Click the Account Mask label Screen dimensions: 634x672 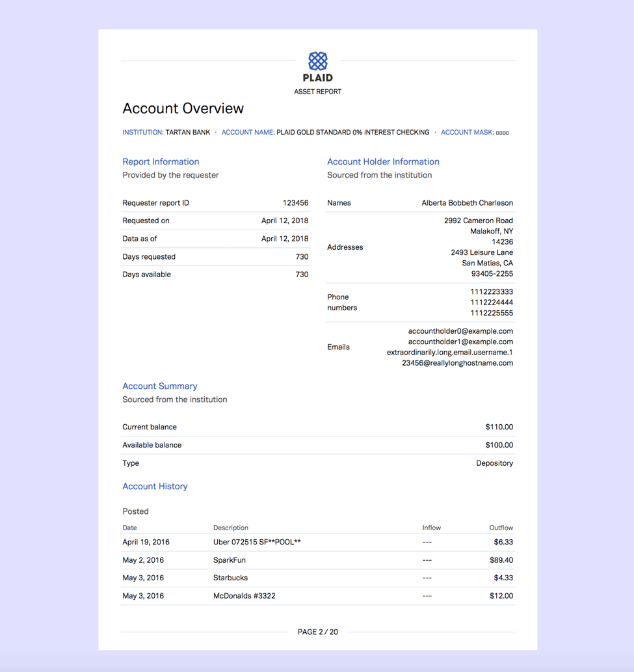coord(467,133)
